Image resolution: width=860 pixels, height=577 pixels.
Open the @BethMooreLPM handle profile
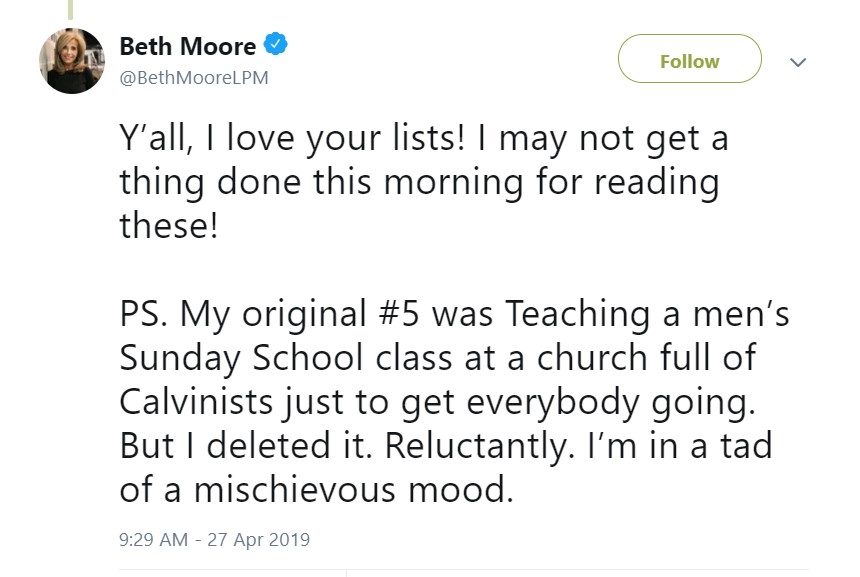click(194, 77)
